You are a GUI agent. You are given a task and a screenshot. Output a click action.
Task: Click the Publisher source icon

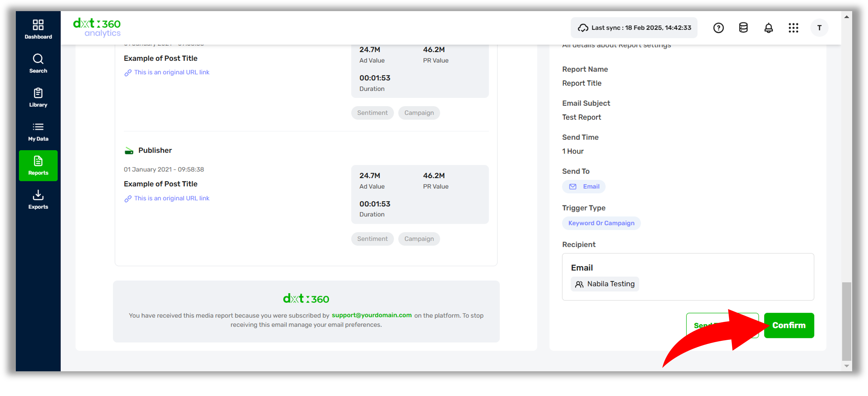coord(129,151)
